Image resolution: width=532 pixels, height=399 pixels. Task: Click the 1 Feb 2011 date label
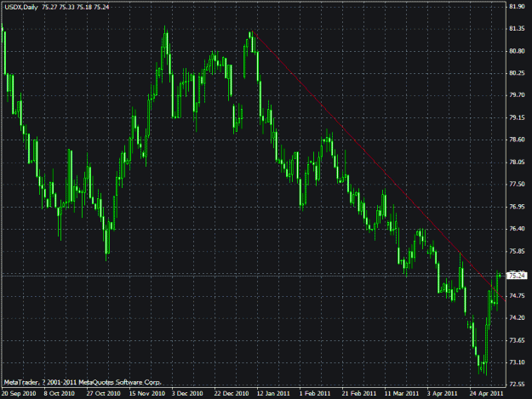tap(314, 393)
